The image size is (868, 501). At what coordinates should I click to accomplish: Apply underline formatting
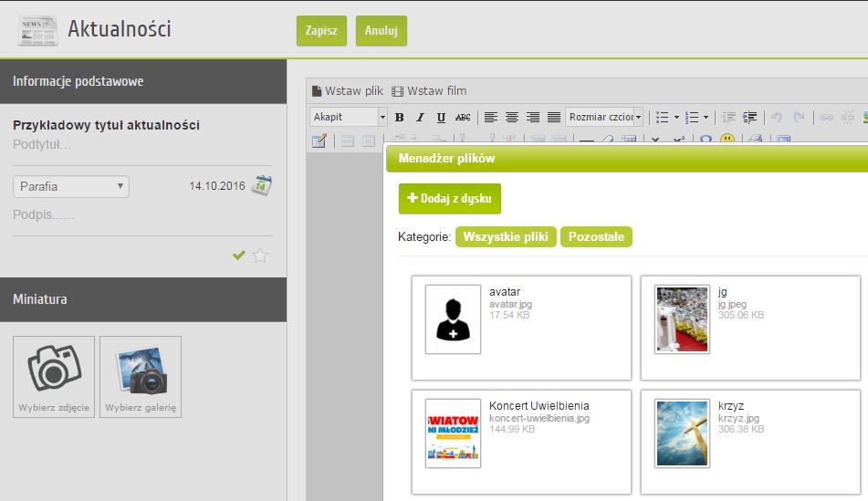point(441,117)
